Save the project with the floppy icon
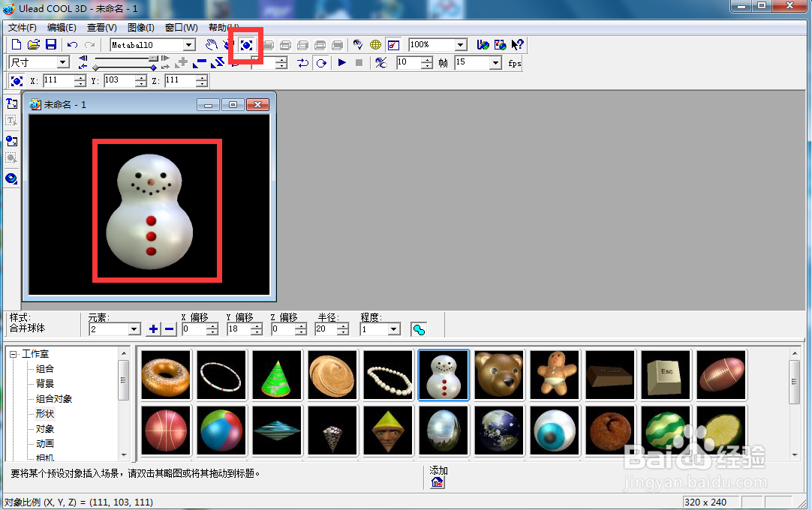This screenshot has height=510, width=812. click(51, 44)
